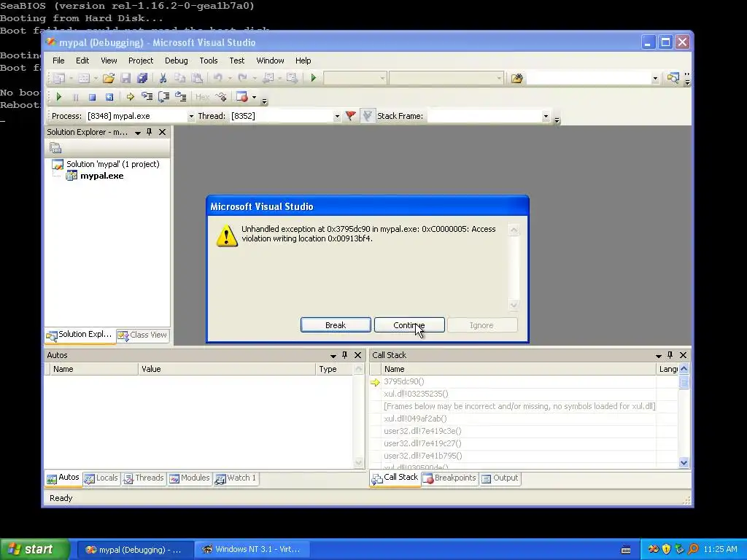747x560 pixels.
Task: Click the Solution Explorer window icon at toolbar end
Action: [x=673, y=78]
